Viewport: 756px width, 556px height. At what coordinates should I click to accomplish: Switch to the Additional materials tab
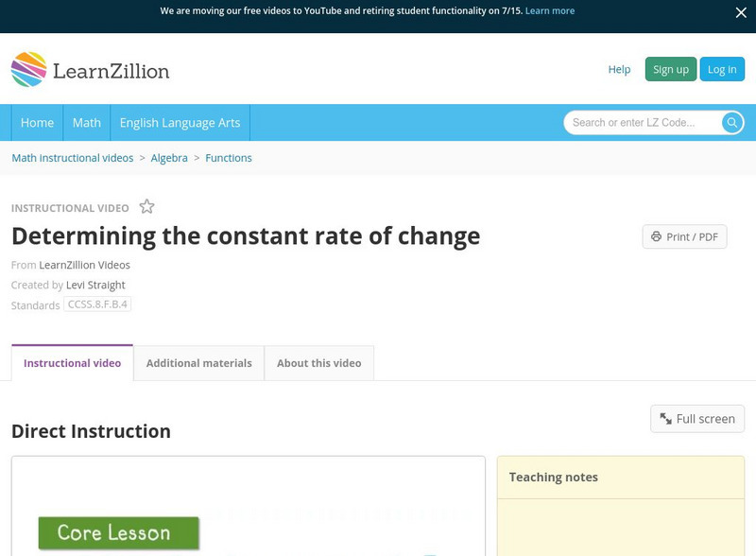point(198,363)
